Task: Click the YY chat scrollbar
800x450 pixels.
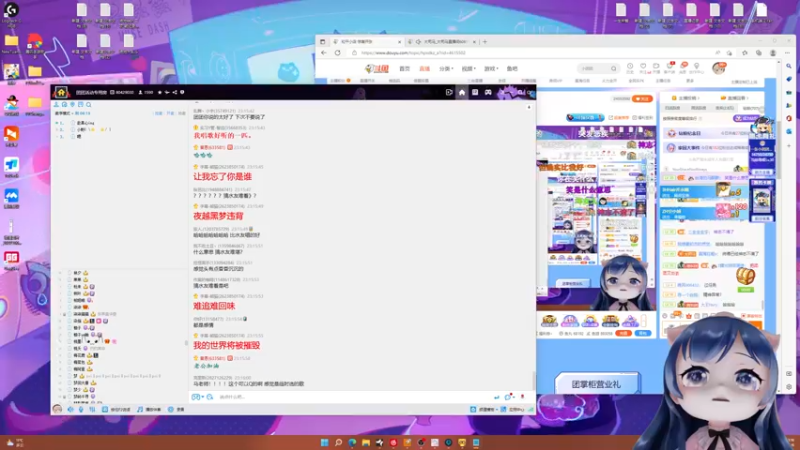Action: [x=533, y=380]
